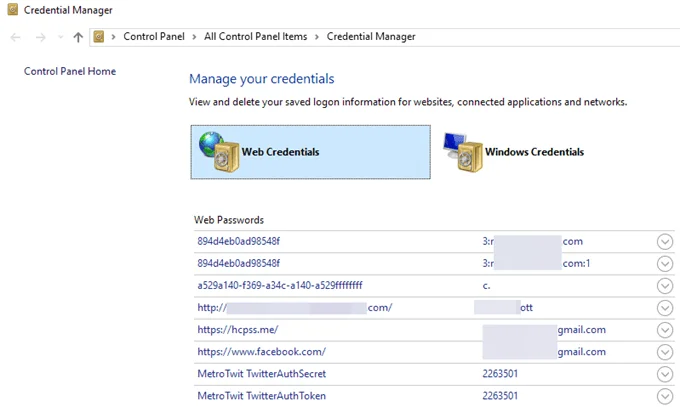Click Control Panel in the breadcrumb
The height and width of the screenshot is (407, 680).
pos(155,37)
